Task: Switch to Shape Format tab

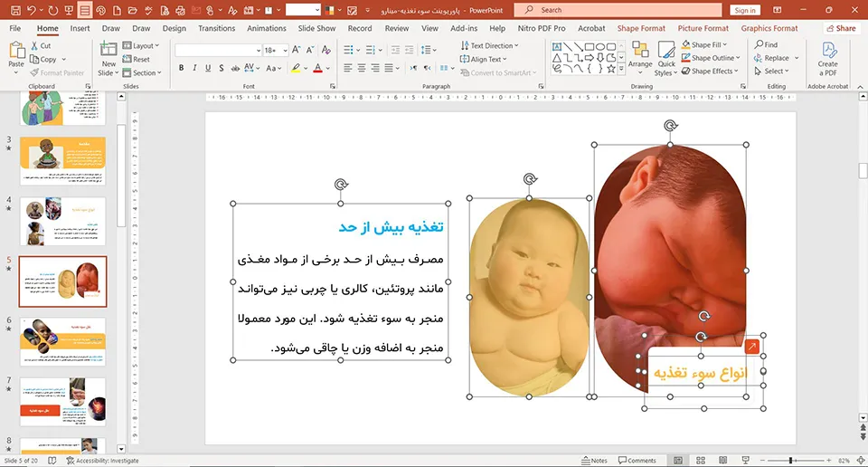Action: click(x=641, y=28)
